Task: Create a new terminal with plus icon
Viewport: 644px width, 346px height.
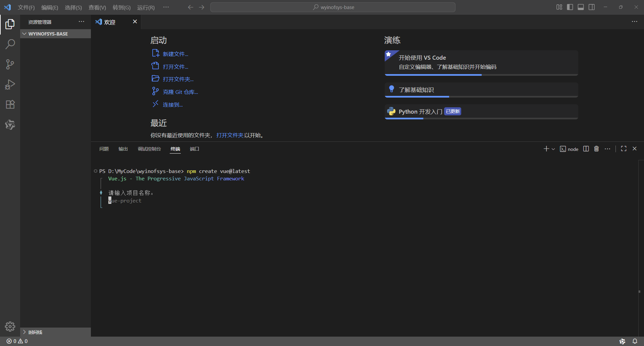Action: pyautogui.click(x=546, y=149)
